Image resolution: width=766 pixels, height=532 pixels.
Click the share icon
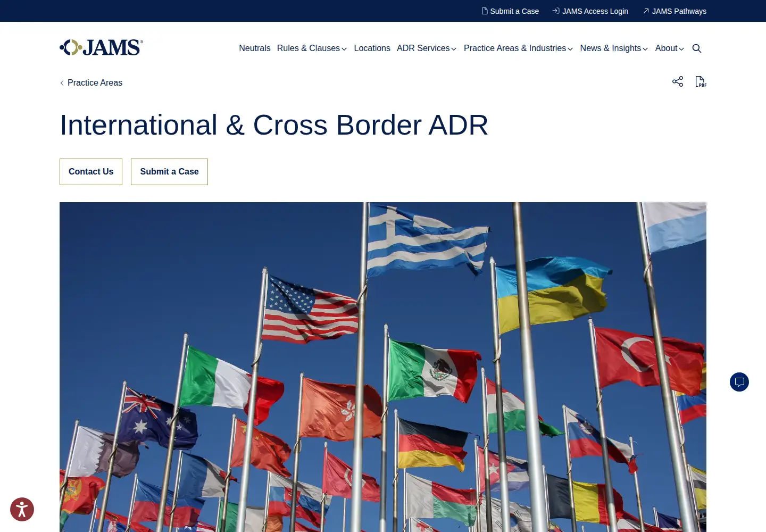tap(678, 81)
